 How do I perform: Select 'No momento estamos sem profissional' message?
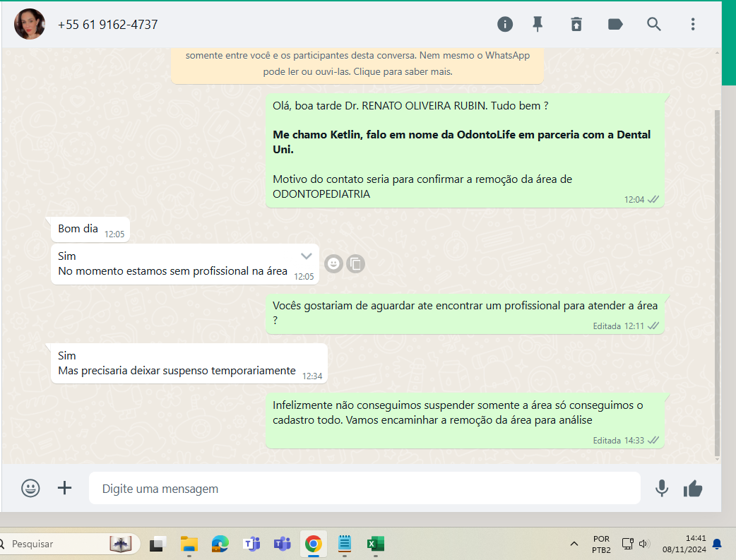[185, 264]
